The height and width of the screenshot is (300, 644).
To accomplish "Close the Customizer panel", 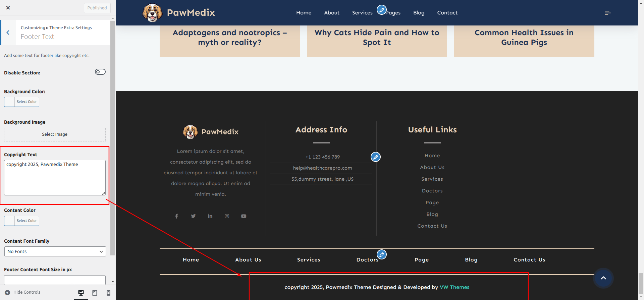I will (x=8, y=8).
